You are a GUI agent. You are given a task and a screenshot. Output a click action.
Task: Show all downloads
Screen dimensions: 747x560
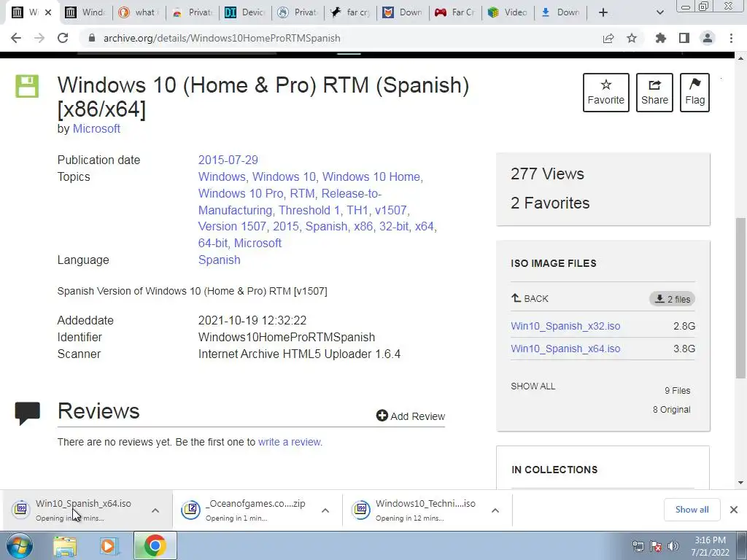pyautogui.click(x=692, y=510)
